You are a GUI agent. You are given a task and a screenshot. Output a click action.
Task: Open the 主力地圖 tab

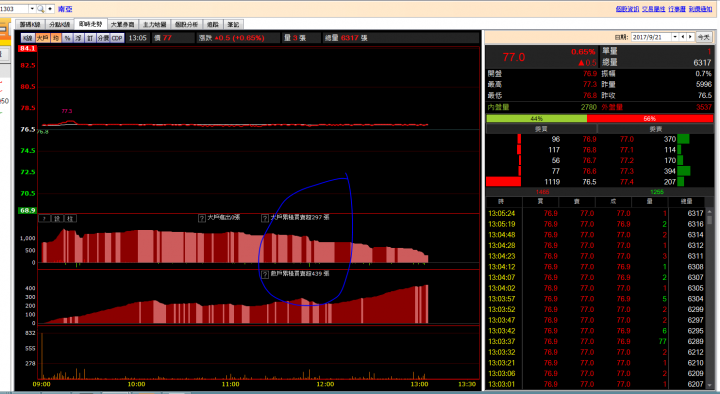(x=154, y=24)
